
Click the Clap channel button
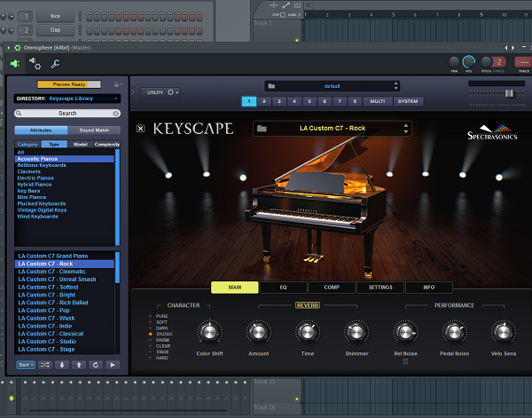click(x=55, y=30)
